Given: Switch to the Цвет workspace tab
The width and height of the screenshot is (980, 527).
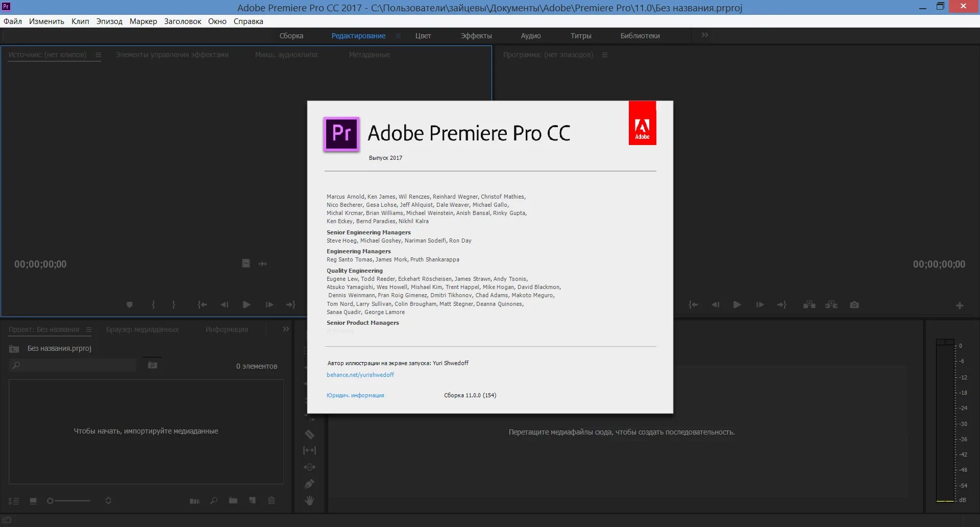Looking at the screenshot, I should click(x=423, y=36).
